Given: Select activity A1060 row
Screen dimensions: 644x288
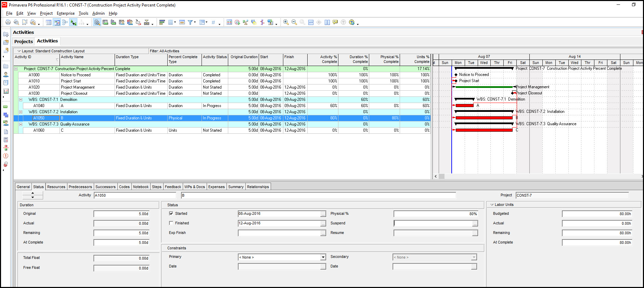Looking at the screenshot, I should click(x=222, y=130).
